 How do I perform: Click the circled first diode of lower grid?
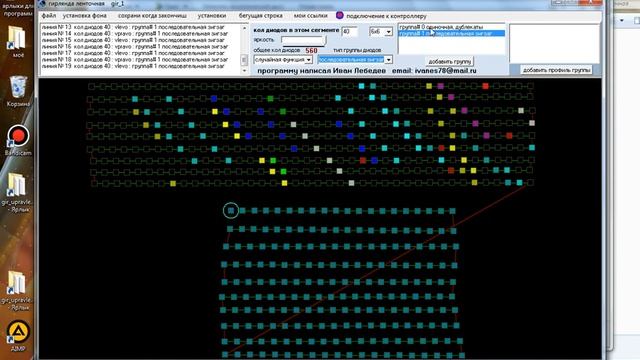tap(231, 211)
